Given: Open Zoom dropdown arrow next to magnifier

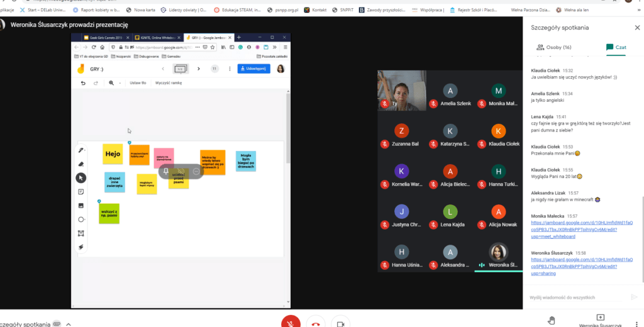Looking at the screenshot, I should click(120, 83).
